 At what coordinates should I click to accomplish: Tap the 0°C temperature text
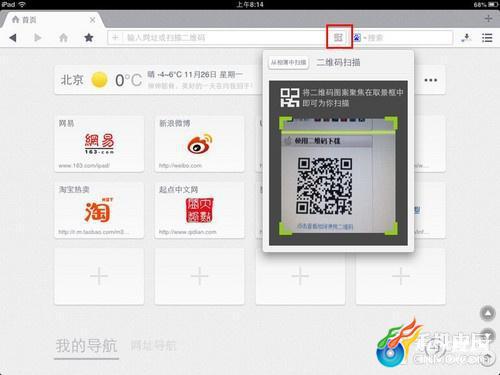[128, 80]
